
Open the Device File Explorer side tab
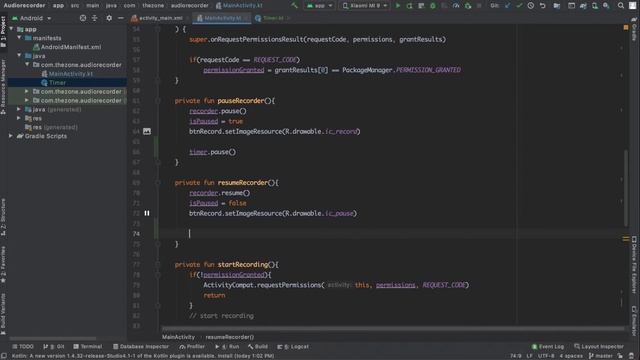(634, 264)
